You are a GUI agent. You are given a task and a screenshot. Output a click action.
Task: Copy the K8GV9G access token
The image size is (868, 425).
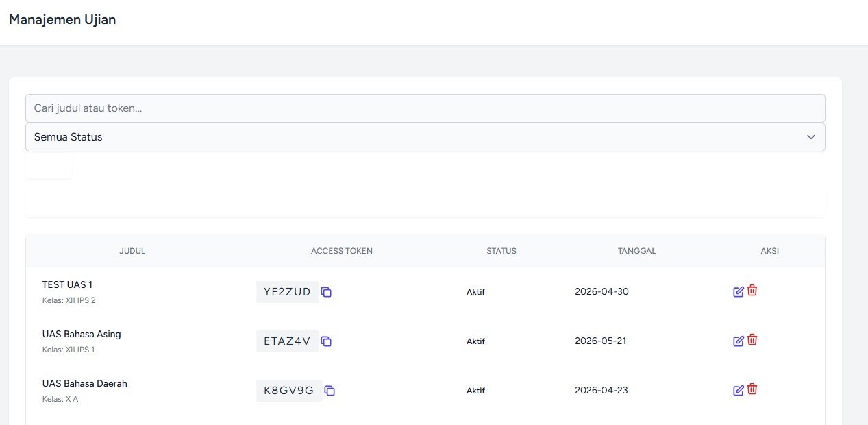tap(330, 391)
